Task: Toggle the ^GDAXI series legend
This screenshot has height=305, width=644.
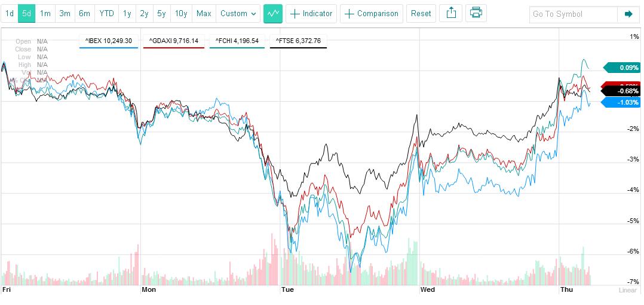Action: click(174, 41)
